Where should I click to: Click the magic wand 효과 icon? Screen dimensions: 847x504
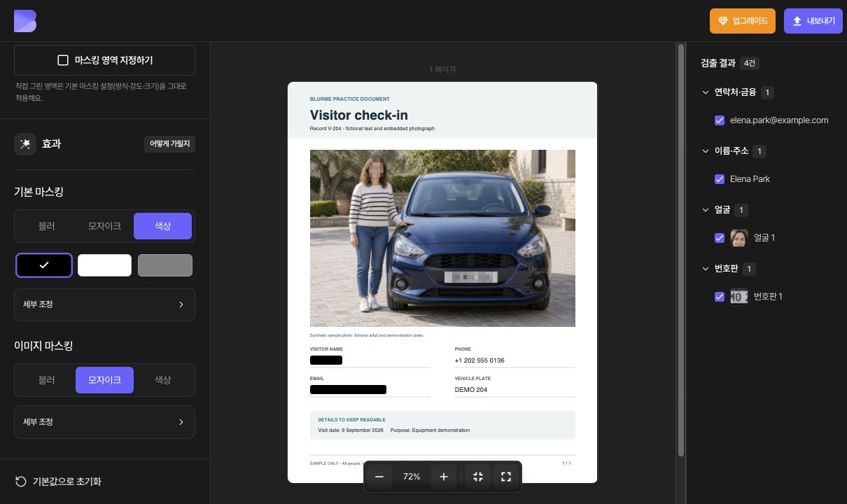click(x=25, y=144)
